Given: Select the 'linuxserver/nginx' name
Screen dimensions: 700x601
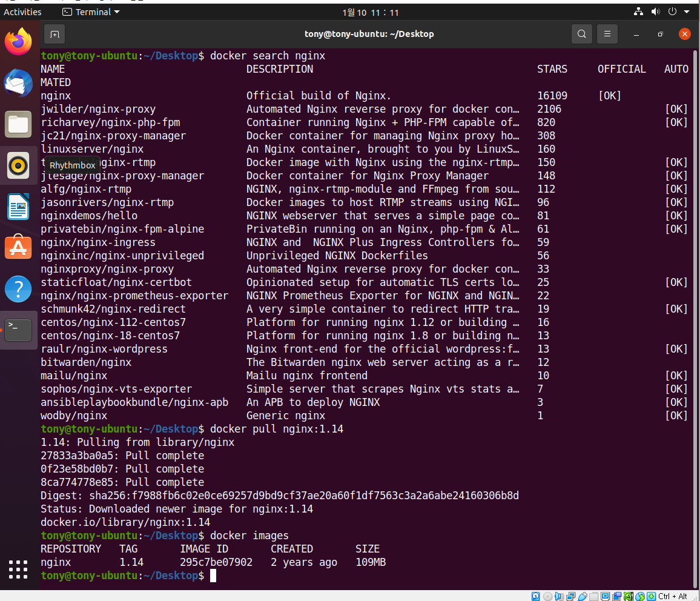Looking at the screenshot, I should [92, 149].
